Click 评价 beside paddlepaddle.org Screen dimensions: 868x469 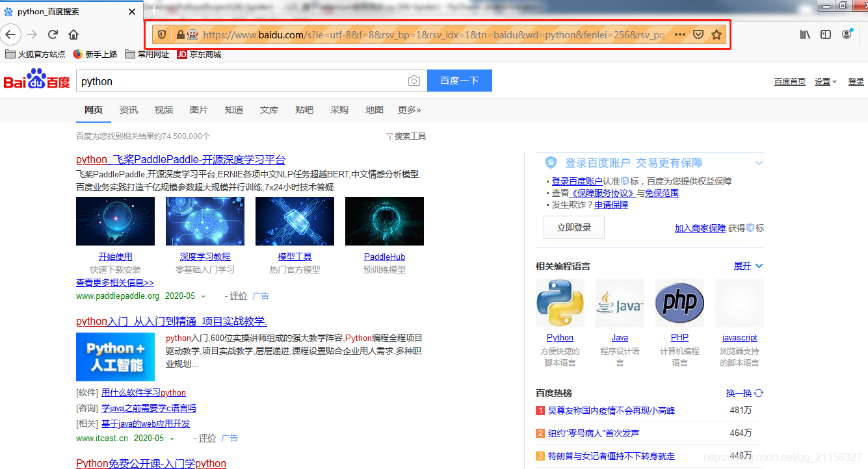click(239, 296)
